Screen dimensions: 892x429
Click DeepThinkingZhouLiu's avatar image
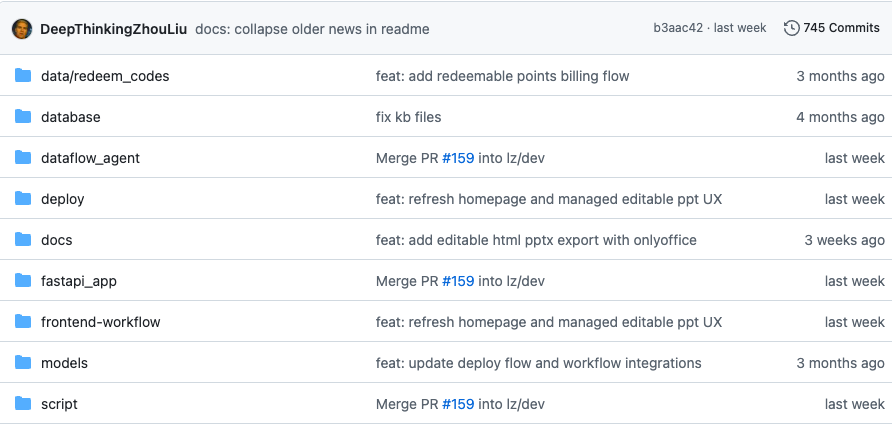pyautogui.click(x=22, y=29)
